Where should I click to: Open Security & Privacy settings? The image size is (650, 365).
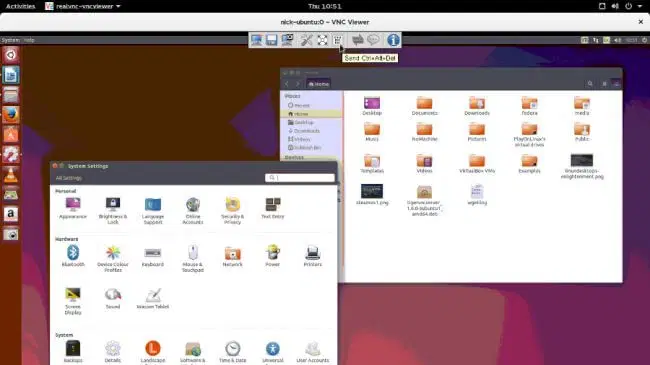click(233, 211)
